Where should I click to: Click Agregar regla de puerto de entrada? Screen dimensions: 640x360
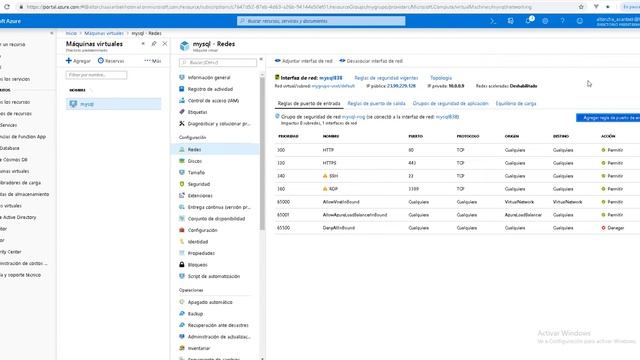pos(608,118)
